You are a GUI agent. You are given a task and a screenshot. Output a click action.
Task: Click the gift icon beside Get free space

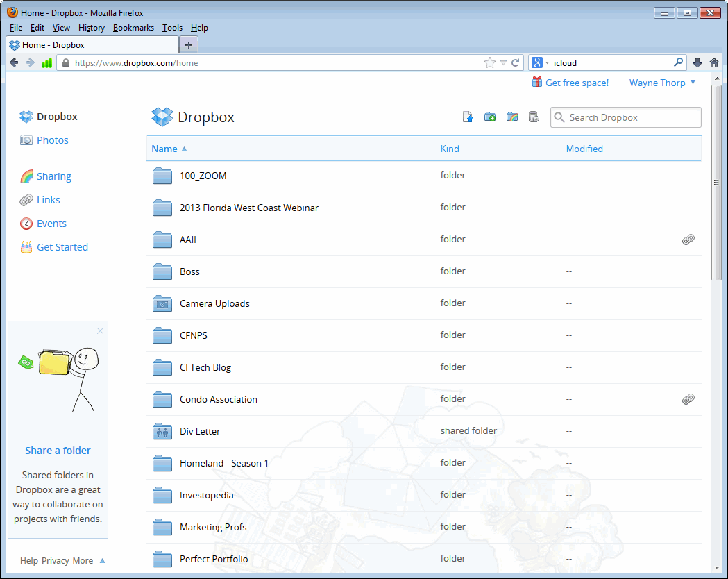pos(537,82)
